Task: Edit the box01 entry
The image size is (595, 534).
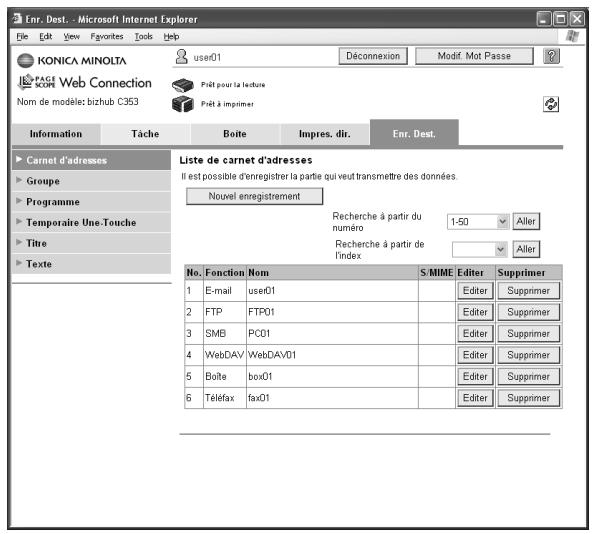Action: (475, 376)
